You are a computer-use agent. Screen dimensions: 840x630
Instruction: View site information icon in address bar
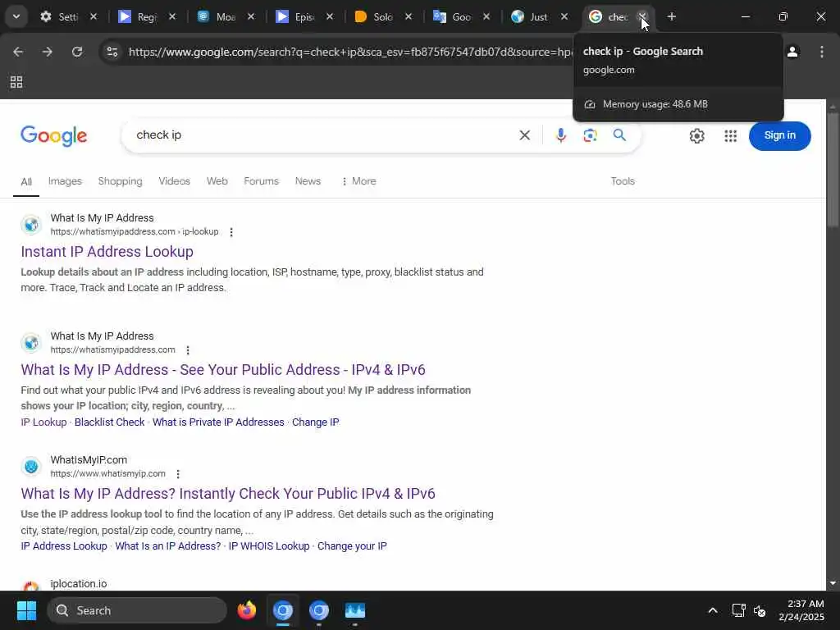(x=112, y=52)
